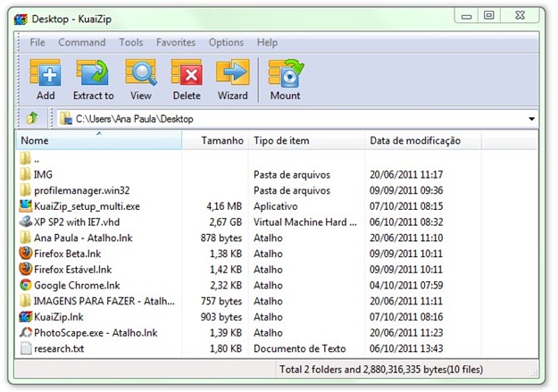This screenshot has height=392, width=558.
Task: Sort by the Tipo de item column header
Action: (x=306, y=140)
